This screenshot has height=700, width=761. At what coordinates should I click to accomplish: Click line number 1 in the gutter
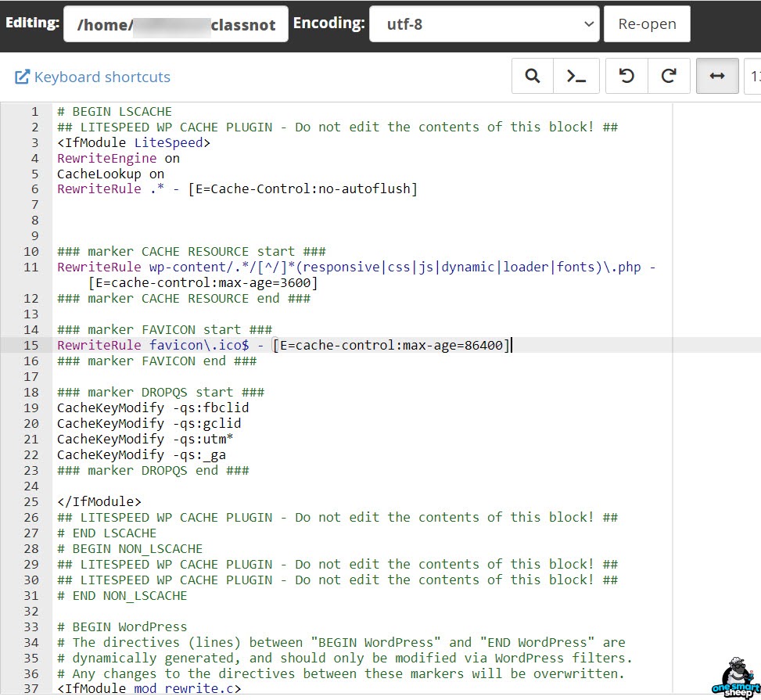pos(34,112)
